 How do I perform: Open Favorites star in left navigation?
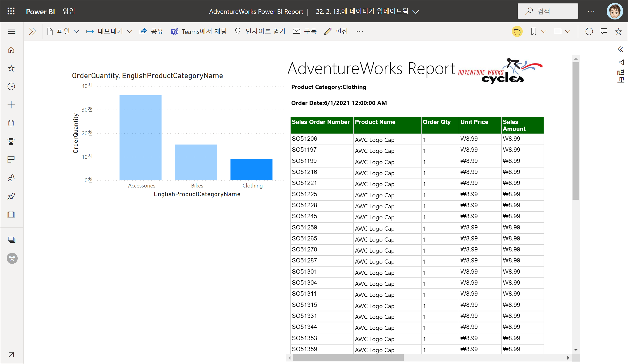click(x=11, y=68)
